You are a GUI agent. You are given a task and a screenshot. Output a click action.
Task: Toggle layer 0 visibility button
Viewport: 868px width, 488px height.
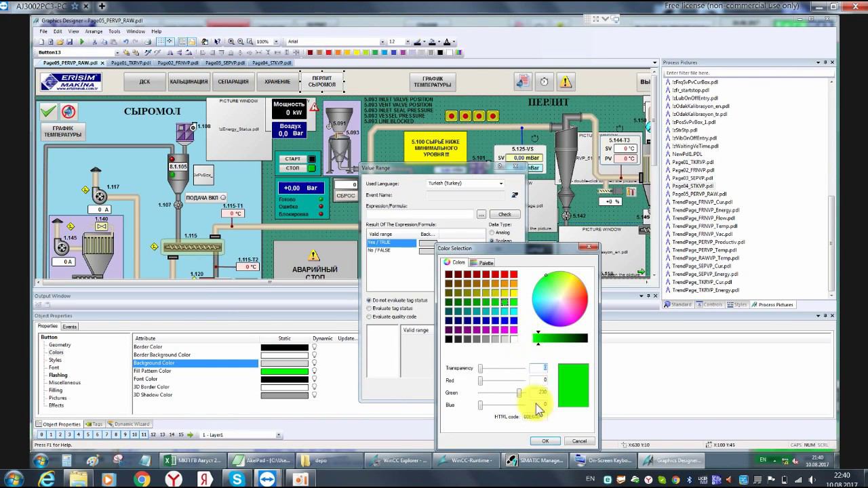click(x=41, y=434)
